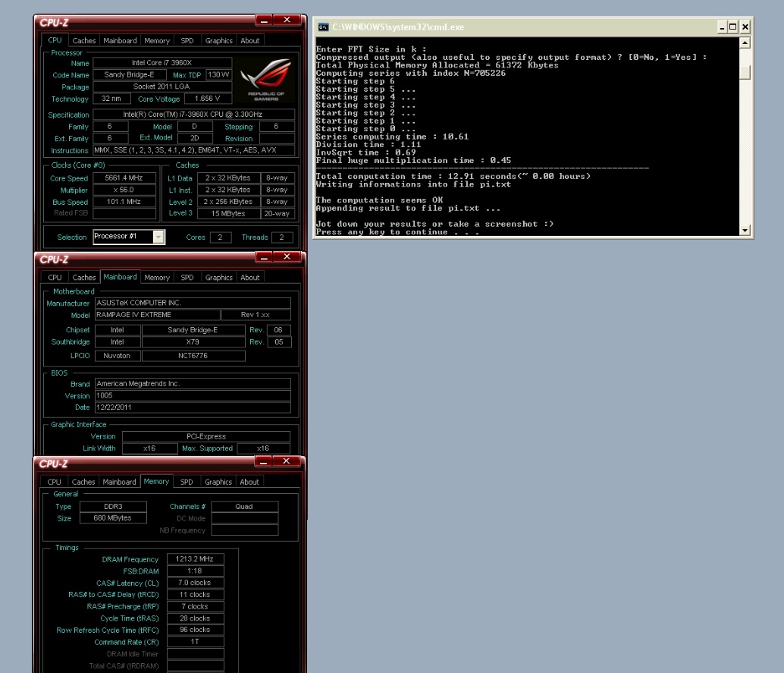The width and height of the screenshot is (784, 673).
Task: Minimize the CPU-Z window showing processor info
Action: coord(264,20)
